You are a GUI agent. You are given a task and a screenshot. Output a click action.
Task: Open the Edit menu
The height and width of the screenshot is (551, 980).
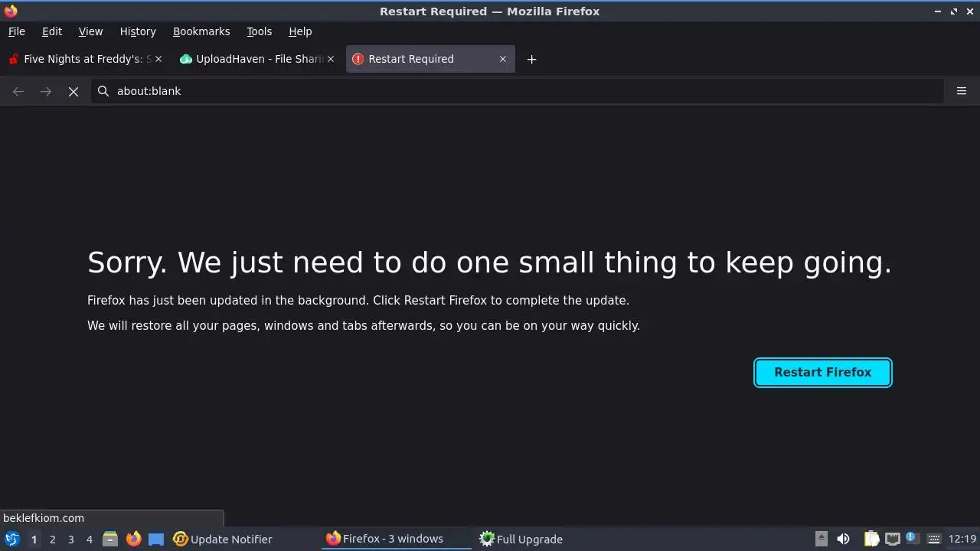[x=52, y=31]
